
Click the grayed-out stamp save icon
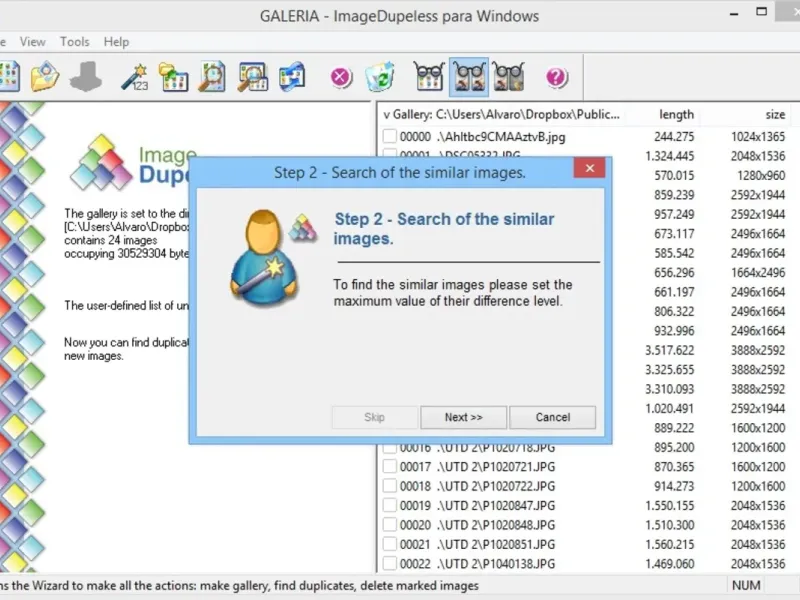(85, 77)
